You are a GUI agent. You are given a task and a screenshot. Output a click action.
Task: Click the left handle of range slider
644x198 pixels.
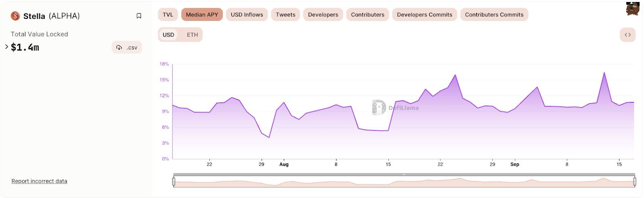pyautogui.click(x=173, y=182)
